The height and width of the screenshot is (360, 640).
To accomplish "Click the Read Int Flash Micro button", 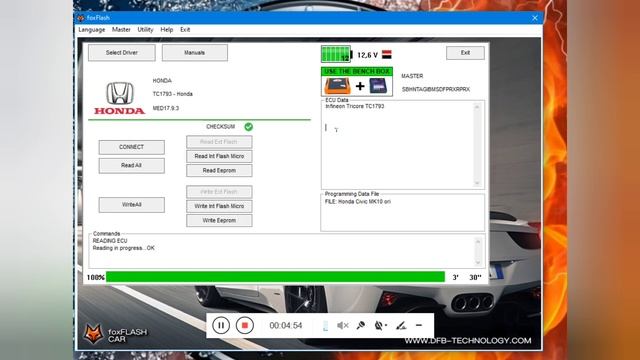I will tap(219, 156).
